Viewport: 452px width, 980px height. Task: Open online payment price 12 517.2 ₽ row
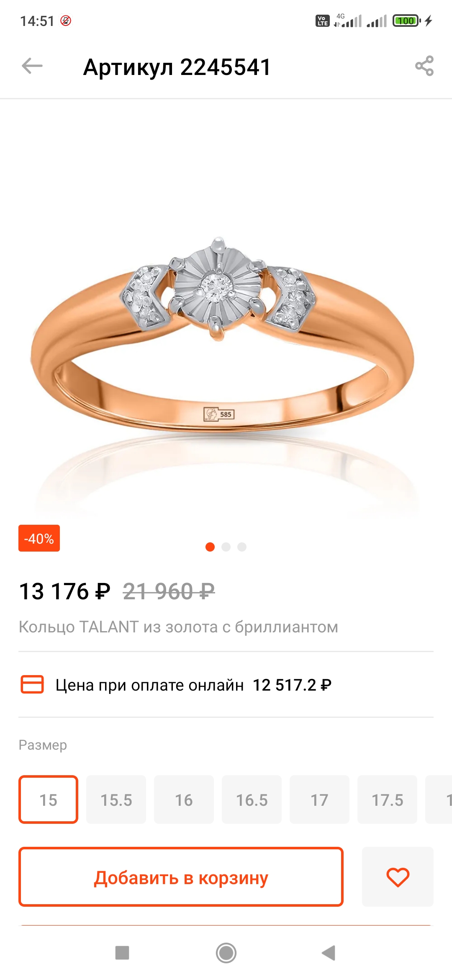[226, 685]
